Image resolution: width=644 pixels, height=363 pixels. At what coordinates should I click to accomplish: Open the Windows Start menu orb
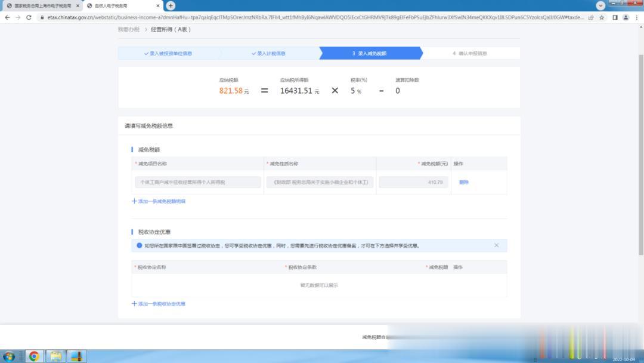(9, 356)
